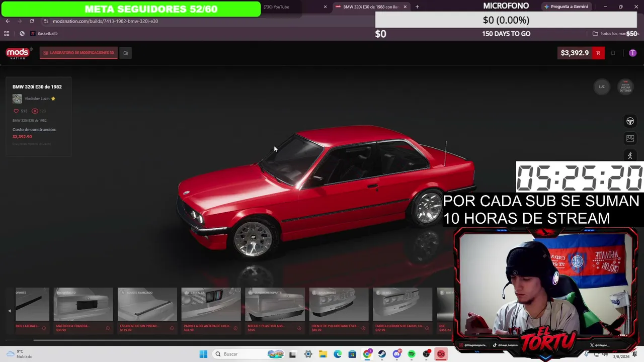This screenshot has height=362, width=644.
Task: Open File Explorer from the taskbar
Action: (323, 354)
